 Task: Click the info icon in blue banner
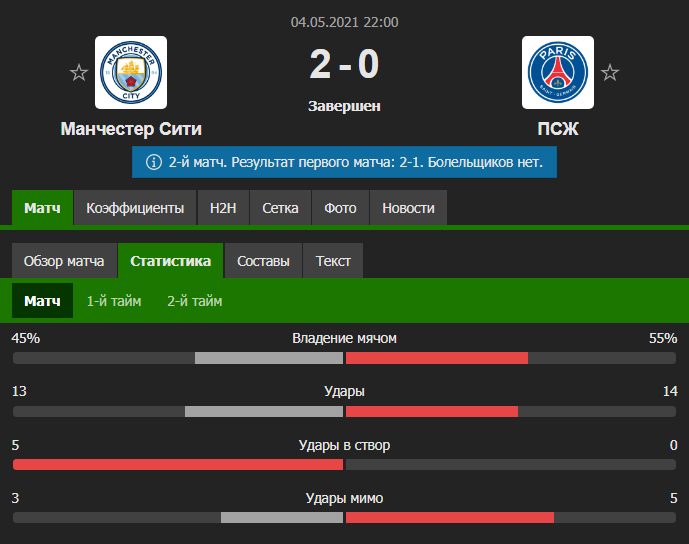click(x=153, y=161)
